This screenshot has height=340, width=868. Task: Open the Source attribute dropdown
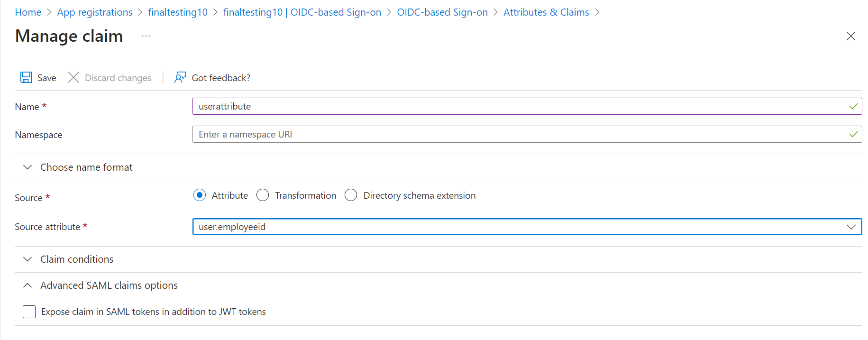(x=851, y=227)
